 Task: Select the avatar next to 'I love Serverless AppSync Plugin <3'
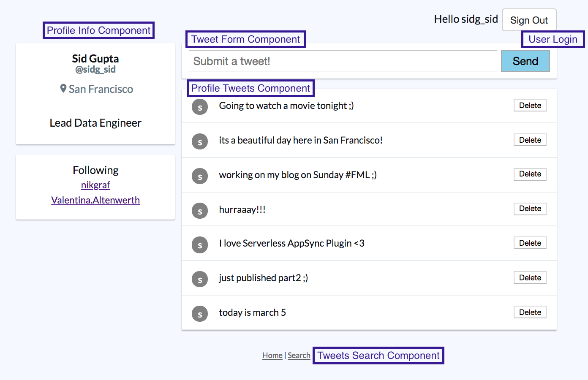[x=200, y=245]
